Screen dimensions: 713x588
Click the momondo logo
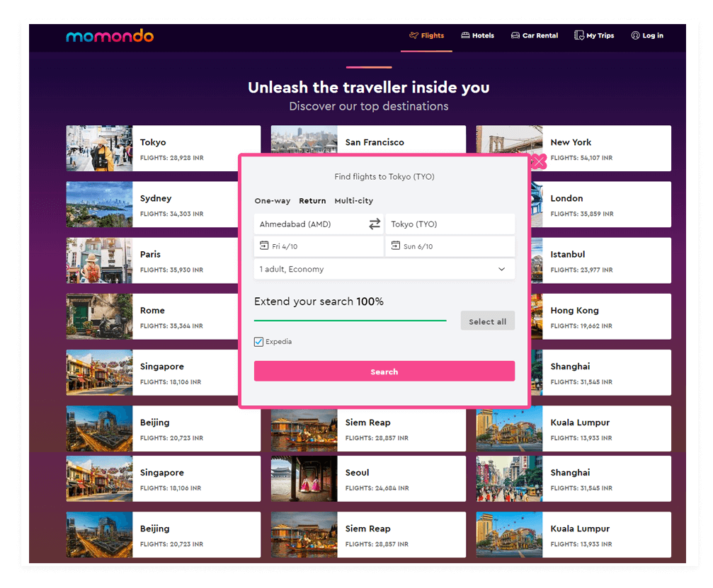(x=110, y=36)
